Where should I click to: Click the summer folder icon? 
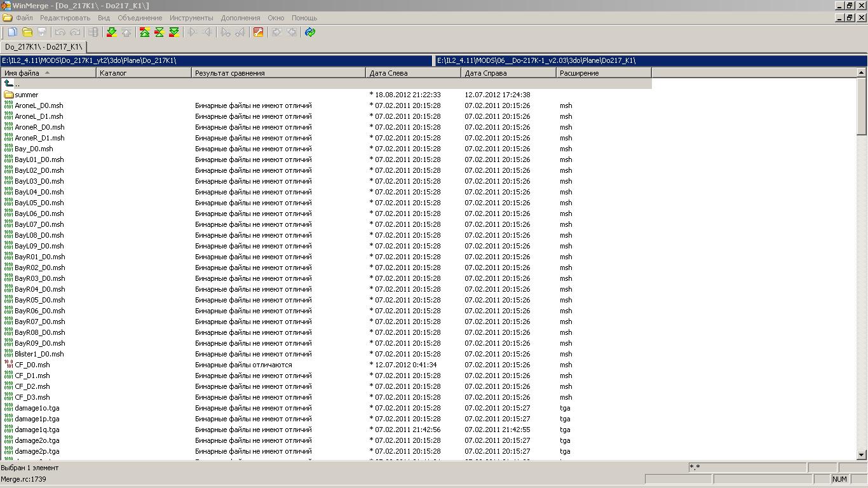[9, 95]
